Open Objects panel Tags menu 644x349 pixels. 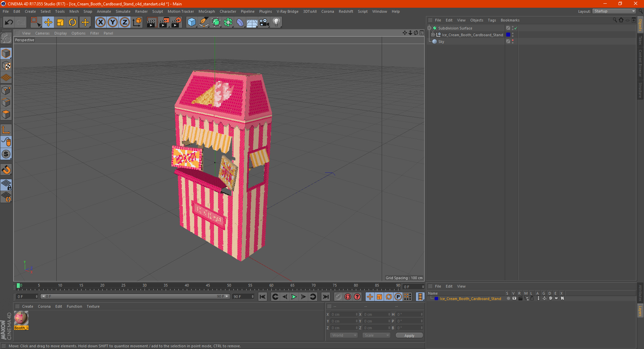[492, 20]
